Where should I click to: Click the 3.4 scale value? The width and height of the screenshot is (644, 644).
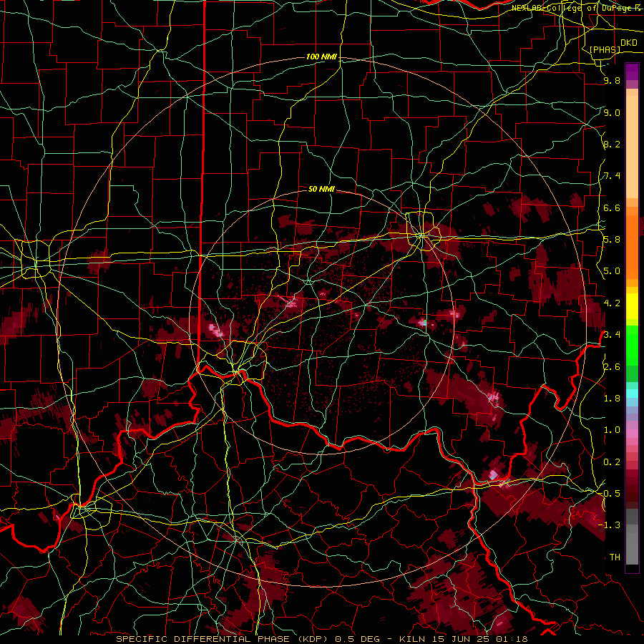pos(612,335)
